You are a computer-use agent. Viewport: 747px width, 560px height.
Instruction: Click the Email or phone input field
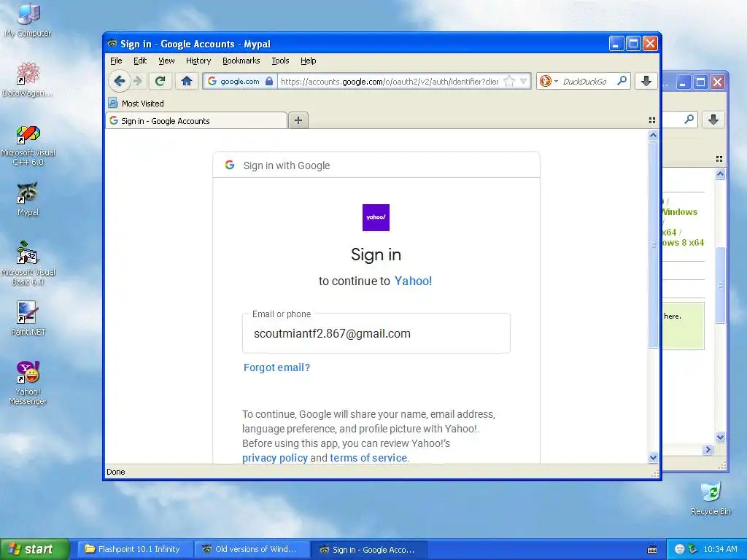(x=376, y=333)
